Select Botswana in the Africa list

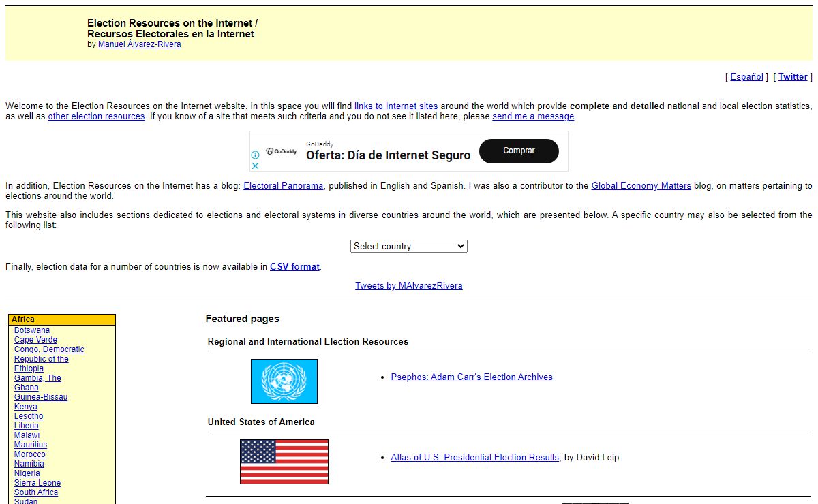(32, 330)
